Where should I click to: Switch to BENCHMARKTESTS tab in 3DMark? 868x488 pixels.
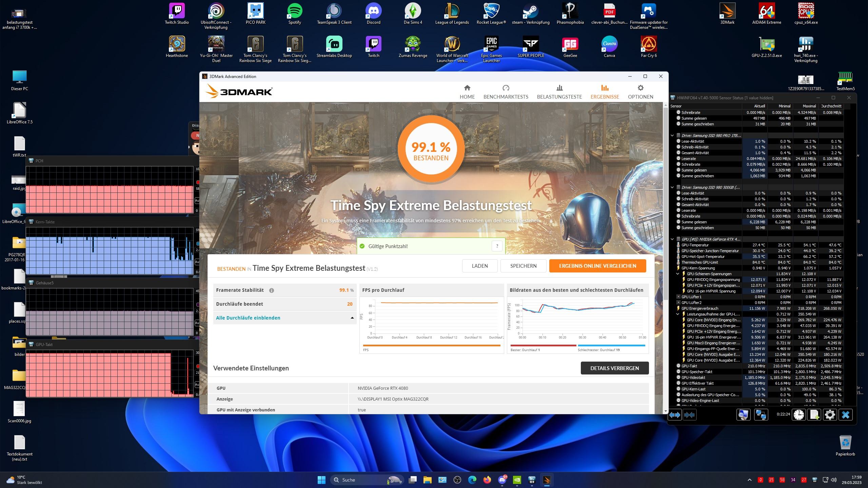click(506, 92)
